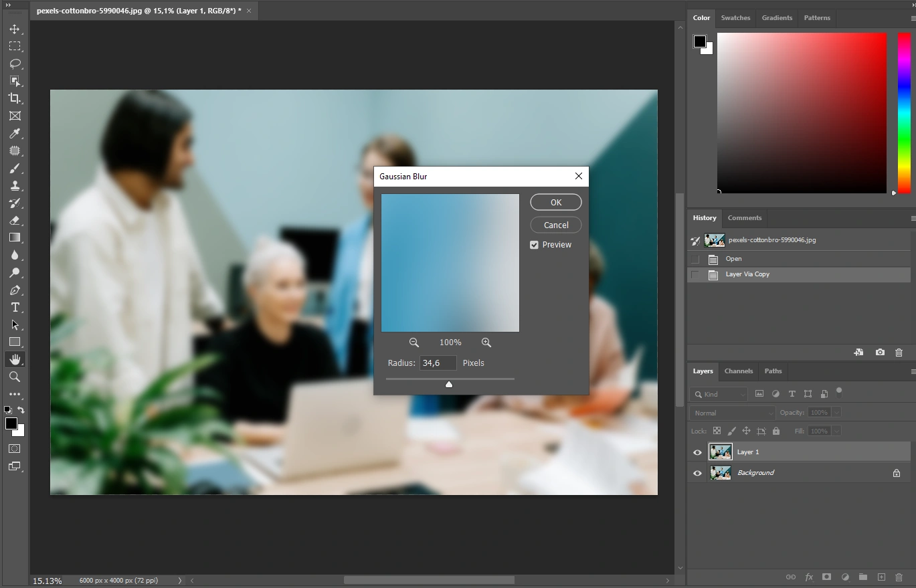
Task: Select the Blur tool droplet icon
Action: point(15,255)
